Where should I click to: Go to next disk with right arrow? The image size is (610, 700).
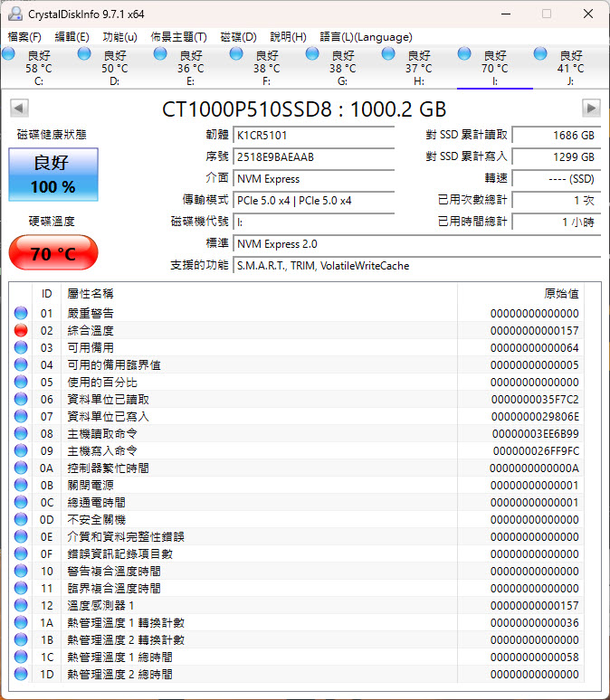click(x=591, y=108)
